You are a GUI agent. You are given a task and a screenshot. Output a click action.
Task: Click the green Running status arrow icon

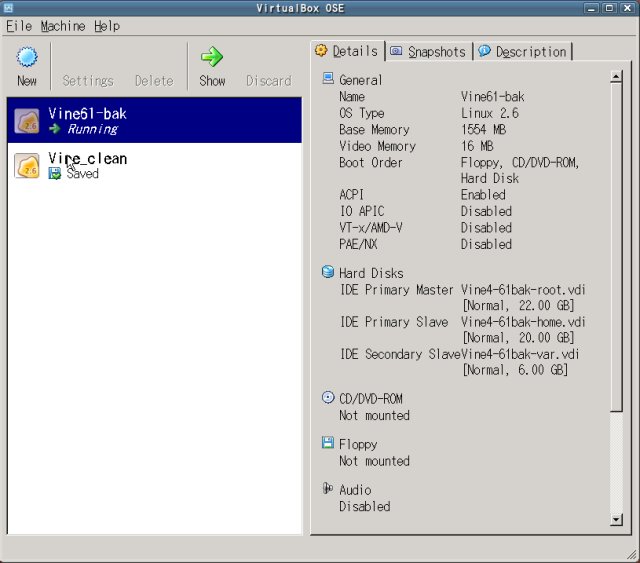pos(55,129)
